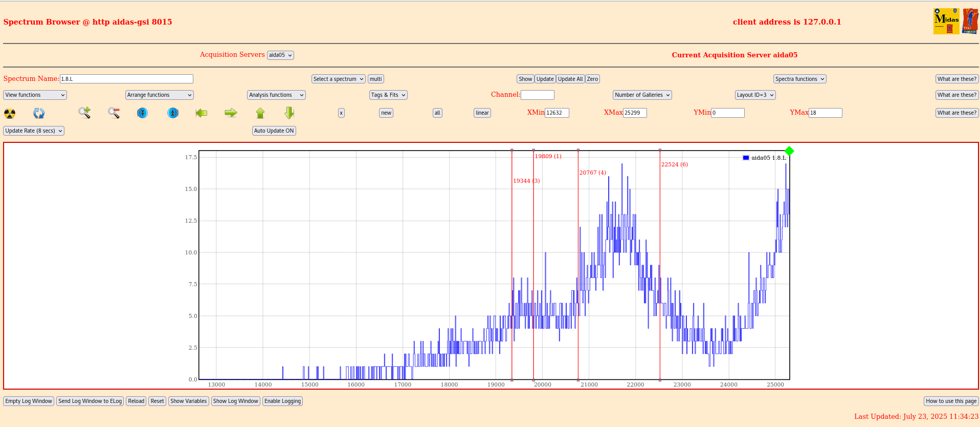Click the blue refresh arrows icon
The width and height of the screenshot is (980, 427).
click(x=39, y=113)
